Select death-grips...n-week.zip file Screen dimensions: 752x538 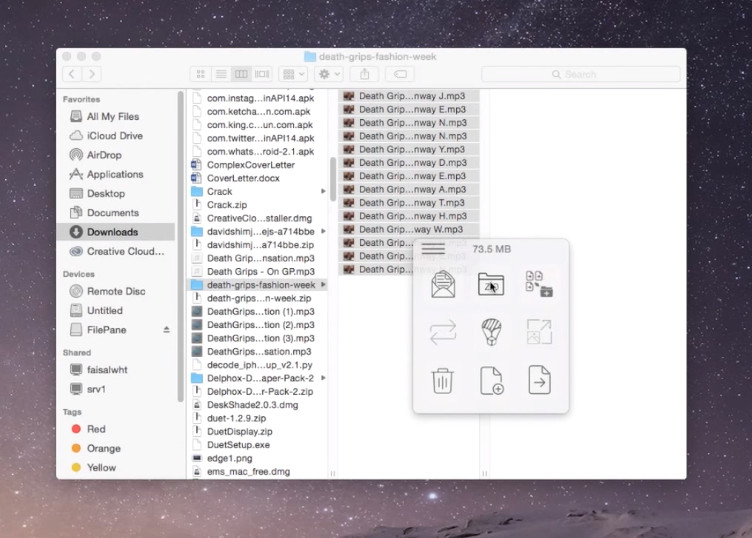click(258, 298)
